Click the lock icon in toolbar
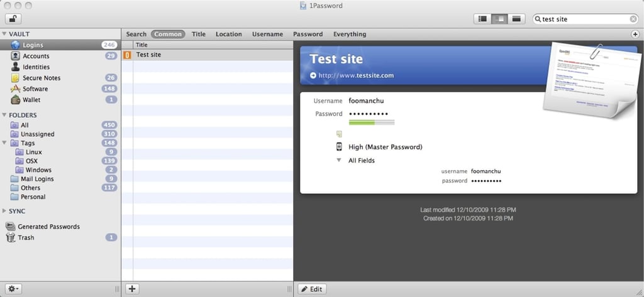Viewport: 644px width, 297px height. 13,19
